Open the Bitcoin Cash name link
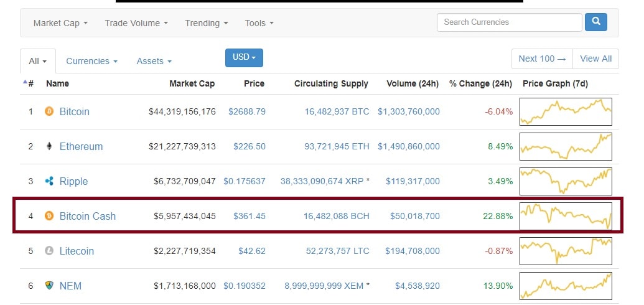The width and height of the screenshot is (644, 305). click(88, 216)
